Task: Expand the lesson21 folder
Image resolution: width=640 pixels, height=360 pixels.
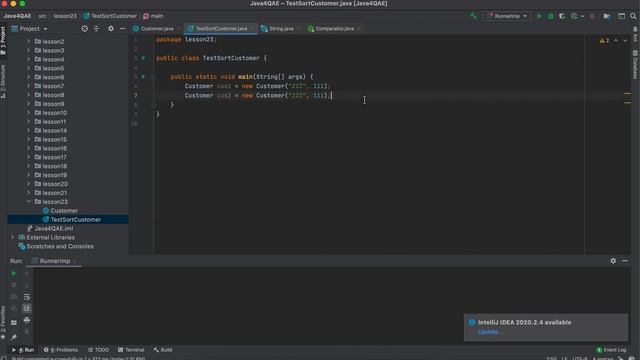Action: coord(29,193)
